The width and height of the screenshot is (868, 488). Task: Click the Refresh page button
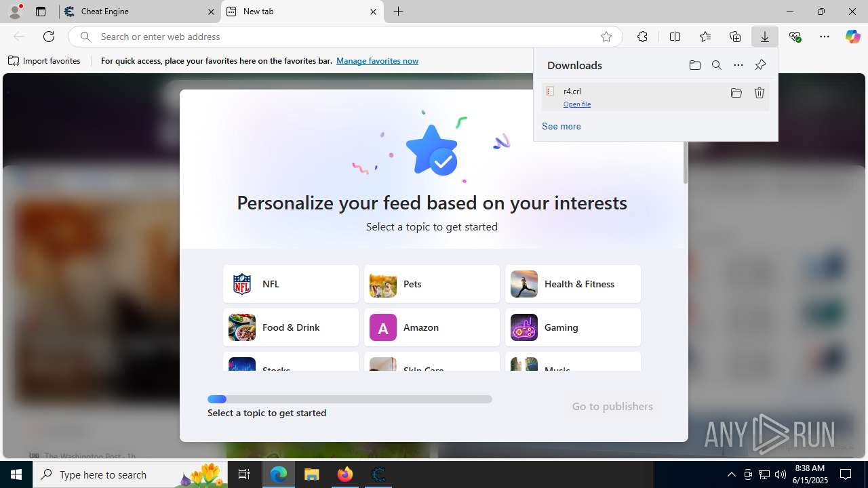click(49, 37)
